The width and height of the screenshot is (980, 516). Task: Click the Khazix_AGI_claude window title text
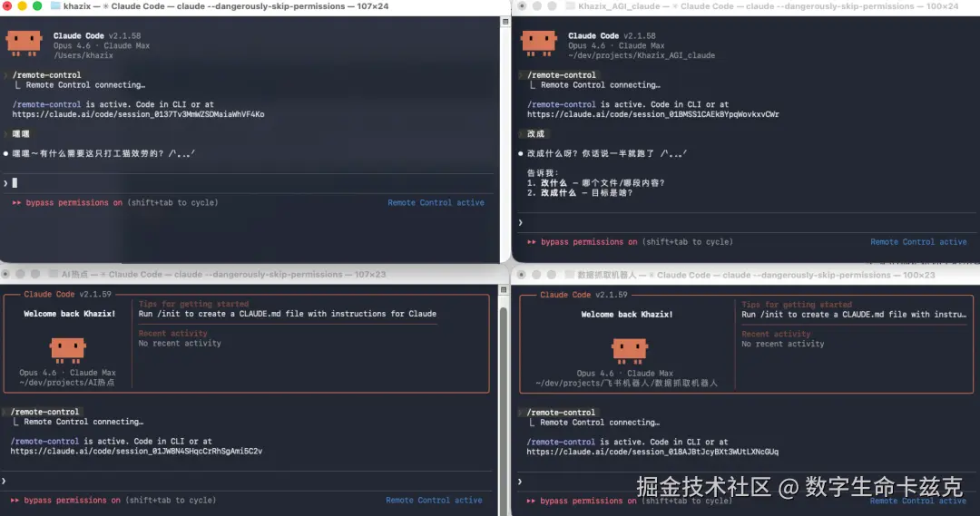coord(769,6)
